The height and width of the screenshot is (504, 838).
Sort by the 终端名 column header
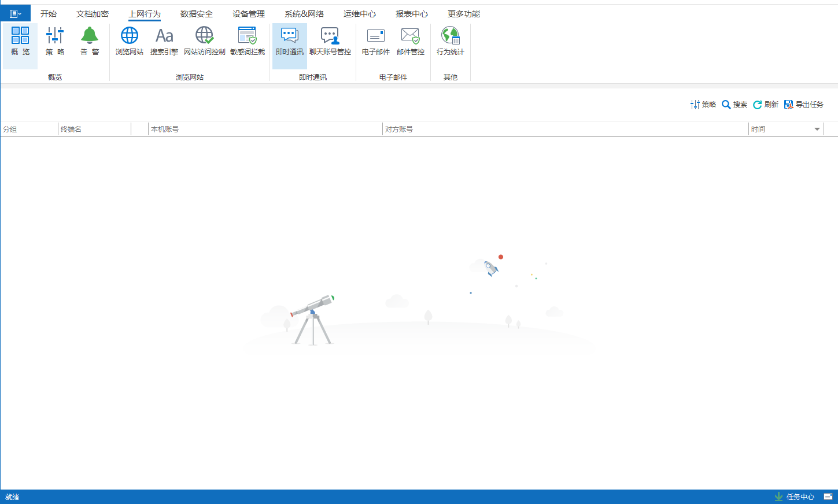(95, 129)
